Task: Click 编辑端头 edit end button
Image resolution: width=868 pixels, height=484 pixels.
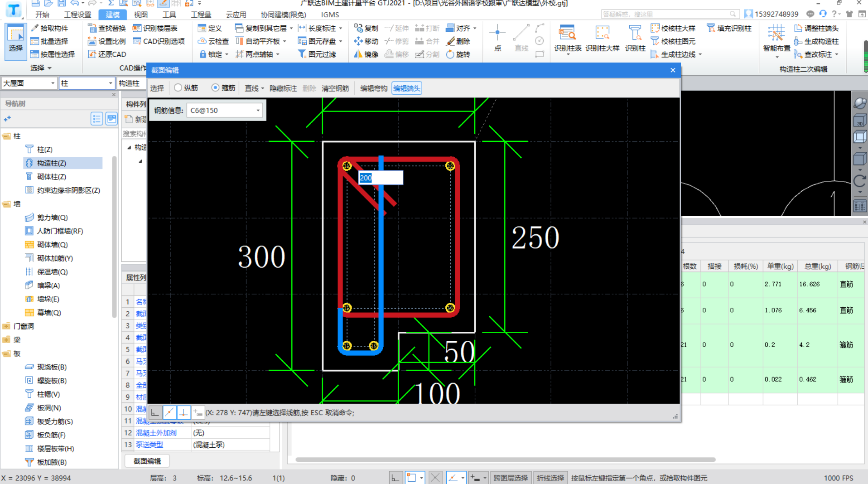Action: [407, 88]
